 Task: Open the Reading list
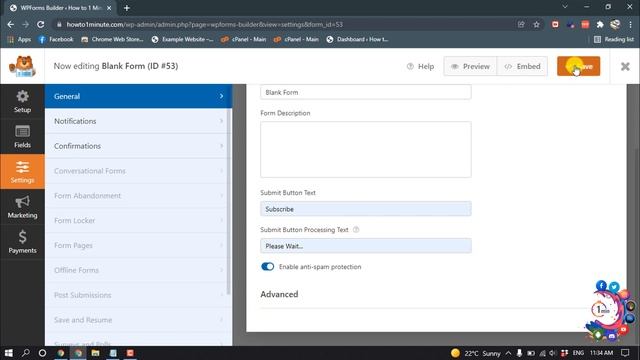click(614, 40)
